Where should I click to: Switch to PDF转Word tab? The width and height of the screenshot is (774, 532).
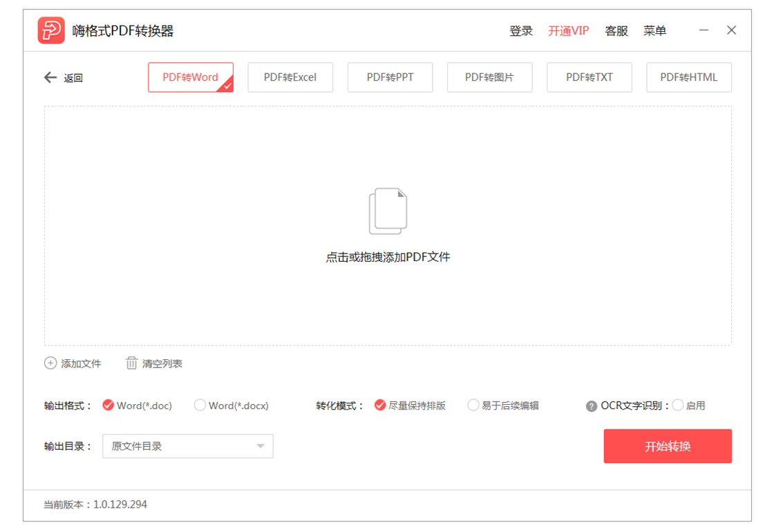coord(191,77)
